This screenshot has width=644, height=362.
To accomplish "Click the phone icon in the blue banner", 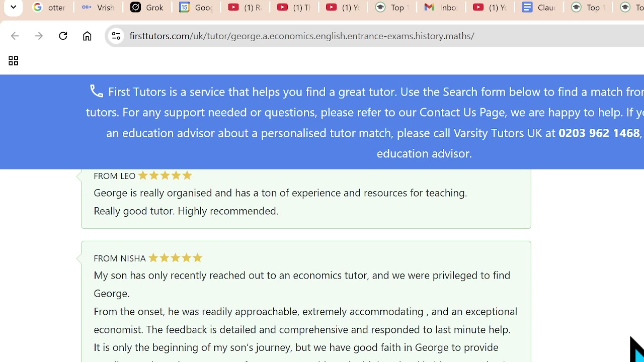I will [x=97, y=91].
